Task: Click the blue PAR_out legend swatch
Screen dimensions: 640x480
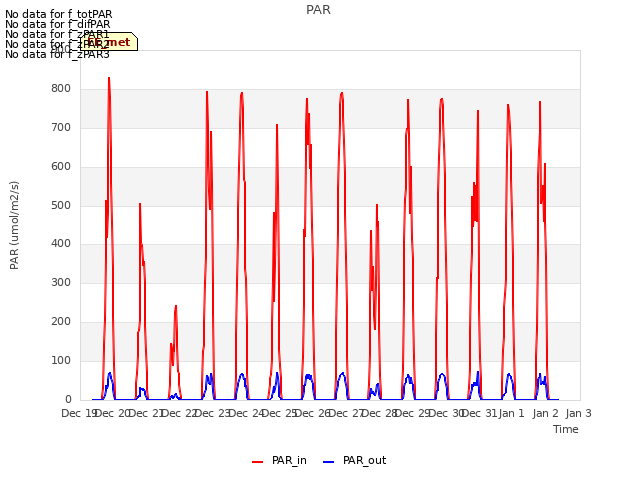Action: [x=329, y=462]
